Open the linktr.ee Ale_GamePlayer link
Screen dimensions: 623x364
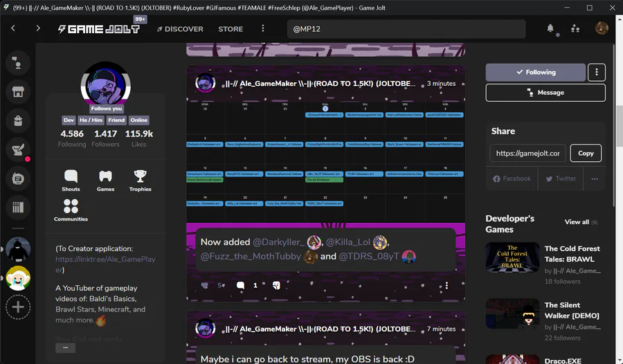(x=105, y=264)
